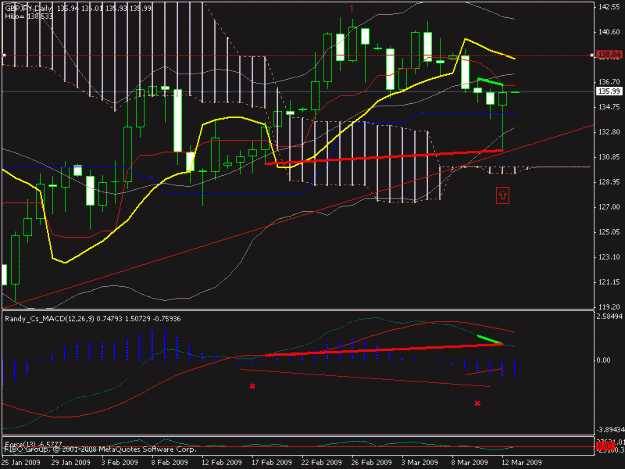Click the red up-arrow box marker
The width and height of the screenshot is (625, 469).
[503, 195]
